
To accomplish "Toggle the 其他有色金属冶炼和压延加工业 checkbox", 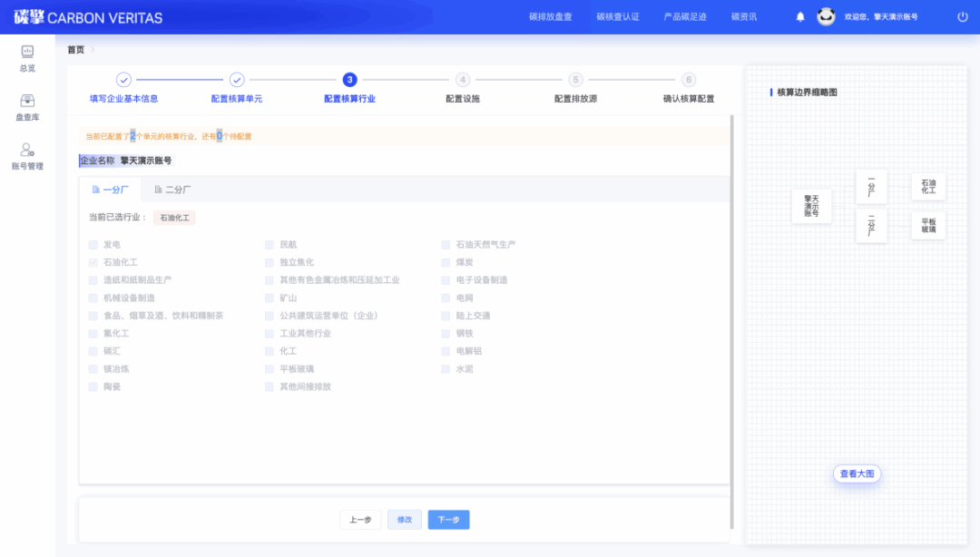I will (269, 280).
